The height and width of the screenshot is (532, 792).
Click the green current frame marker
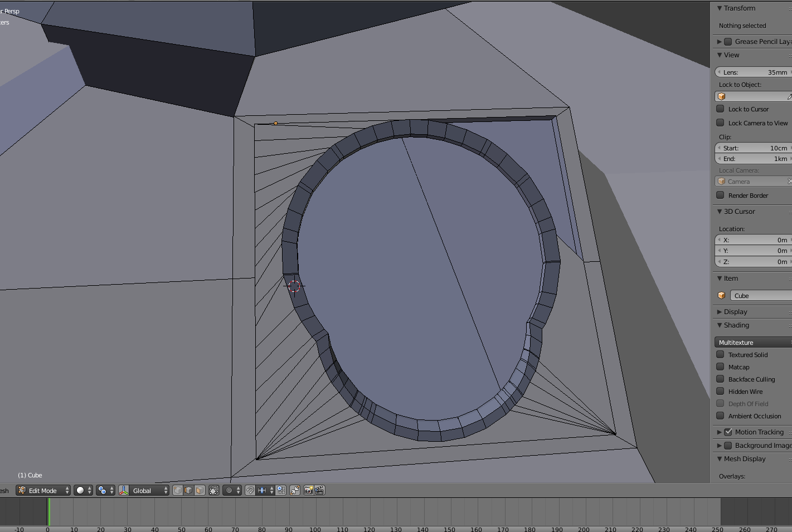[x=48, y=511]
